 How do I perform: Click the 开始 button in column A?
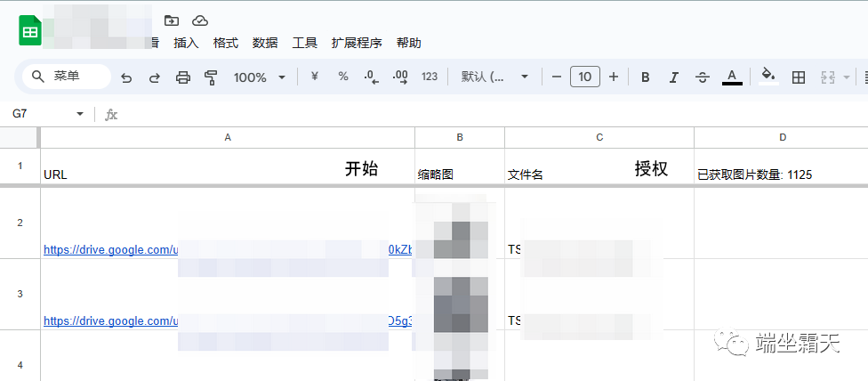pyautogui.click(x=361, y=169)
